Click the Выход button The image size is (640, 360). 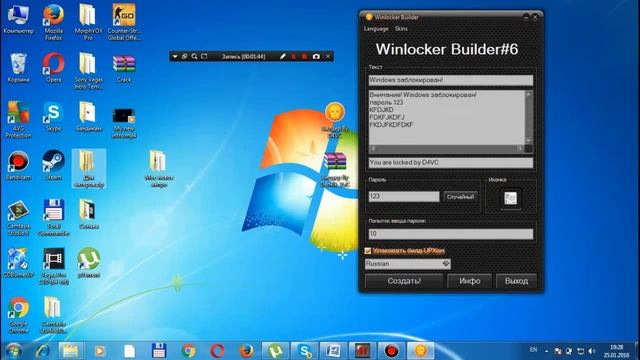[516, 281]
